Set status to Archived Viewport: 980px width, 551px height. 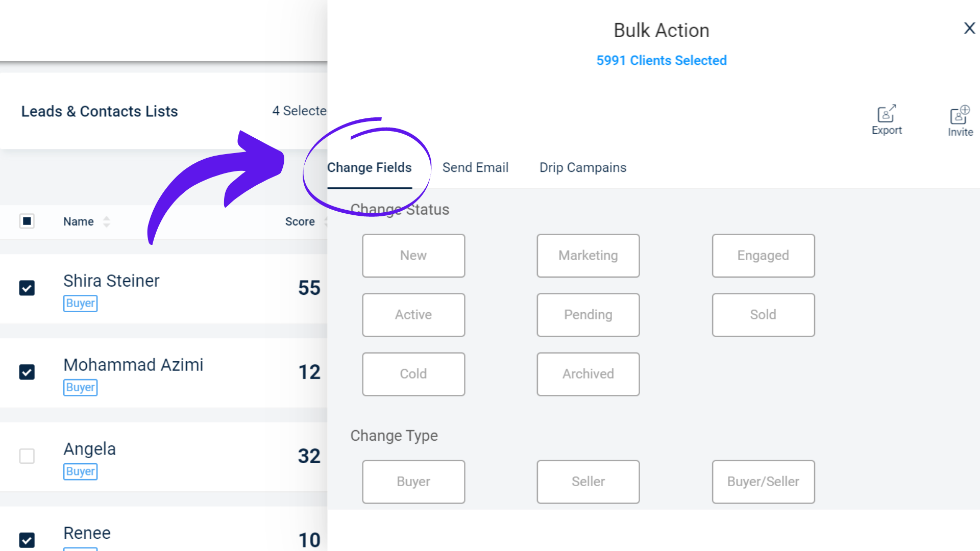[588, 374]
